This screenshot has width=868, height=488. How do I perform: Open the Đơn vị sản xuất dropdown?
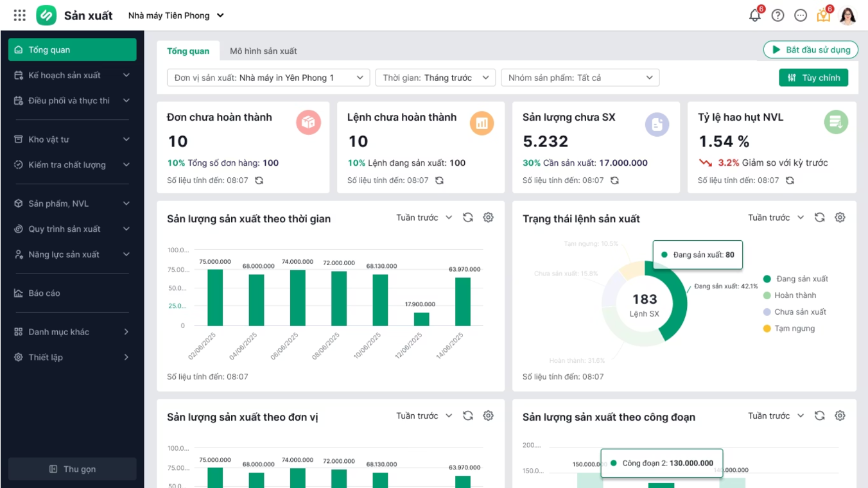click(x=268, y=78)
